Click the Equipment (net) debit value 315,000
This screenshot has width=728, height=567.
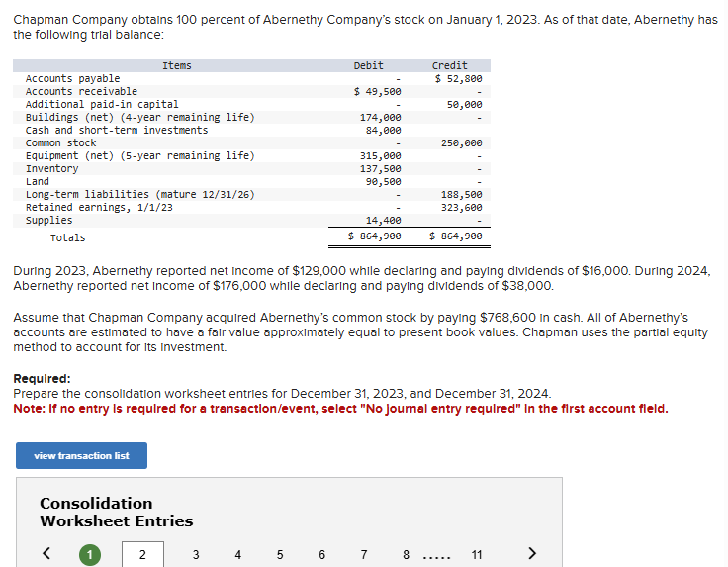tap(380, 156)
